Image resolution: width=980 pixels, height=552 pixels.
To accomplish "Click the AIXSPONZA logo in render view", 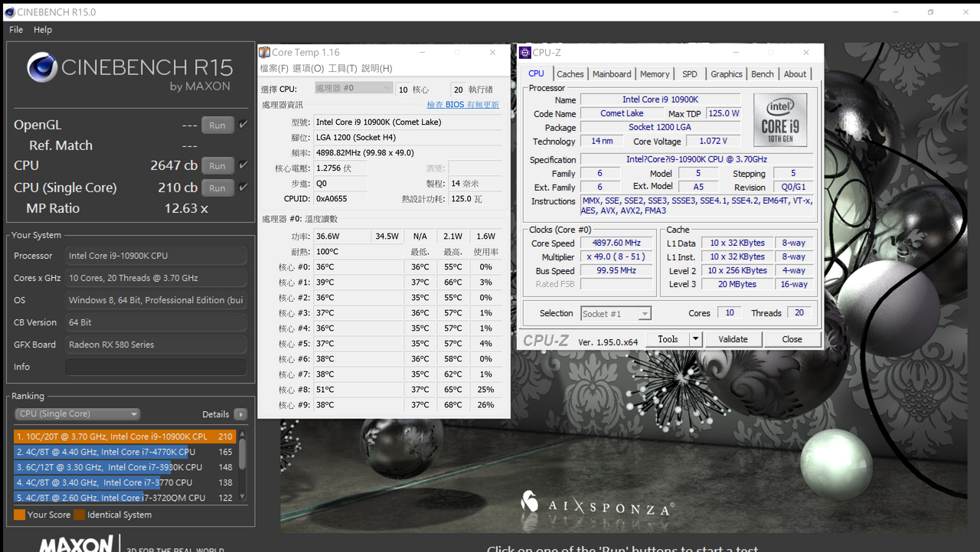I will coord(597,505).
